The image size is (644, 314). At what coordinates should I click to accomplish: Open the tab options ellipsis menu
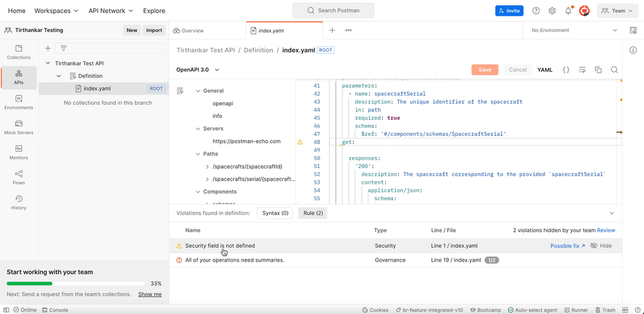coord(349,30)
